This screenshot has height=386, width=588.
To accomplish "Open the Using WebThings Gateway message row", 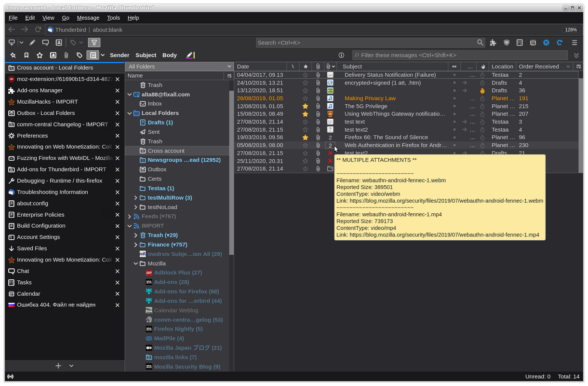I will pyautogui.click(x=406, y=114).
